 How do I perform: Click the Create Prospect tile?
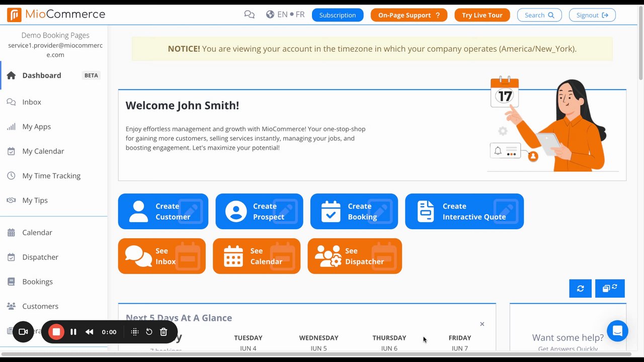click(x=259, y=211)
